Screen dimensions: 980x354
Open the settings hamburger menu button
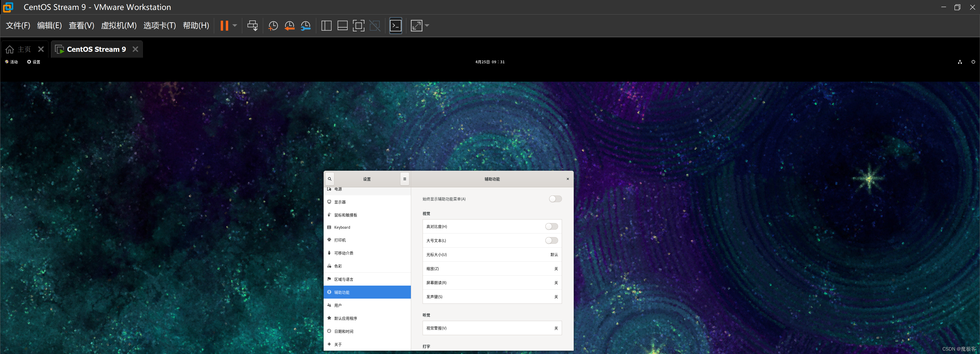point(405,179)
